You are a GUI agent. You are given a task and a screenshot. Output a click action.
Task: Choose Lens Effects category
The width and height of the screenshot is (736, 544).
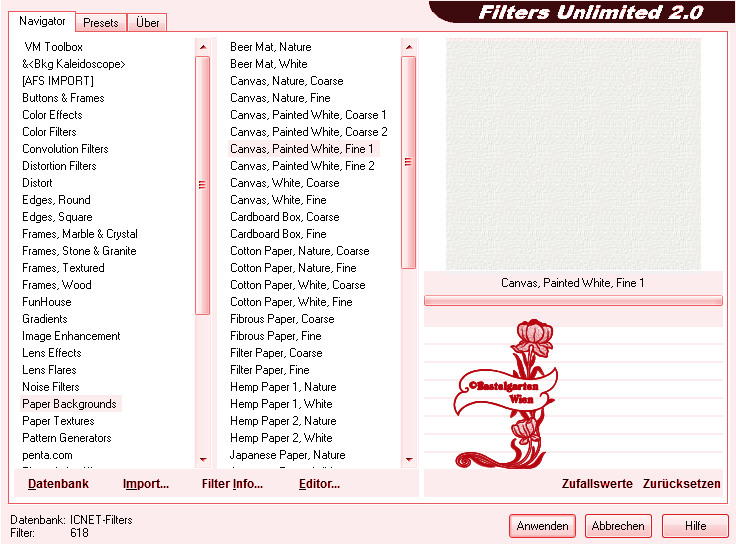pyautogui.click(x=52, y=352)
